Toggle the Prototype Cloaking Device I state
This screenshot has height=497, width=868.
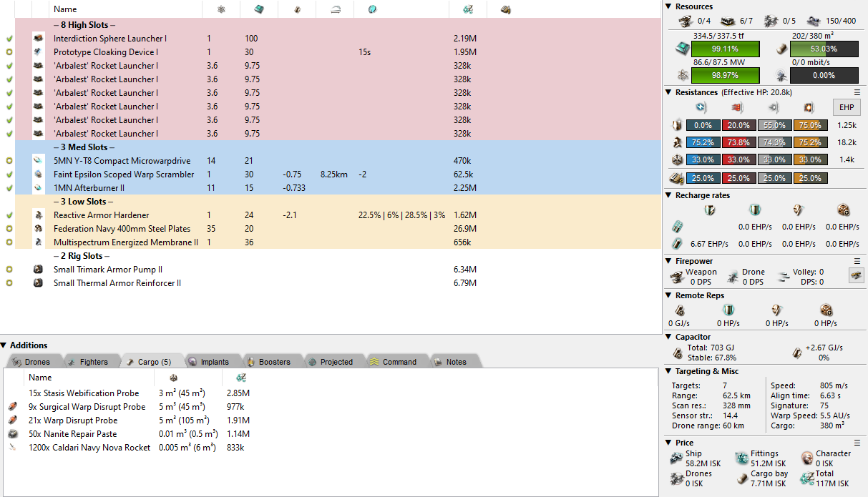point(9,52)
